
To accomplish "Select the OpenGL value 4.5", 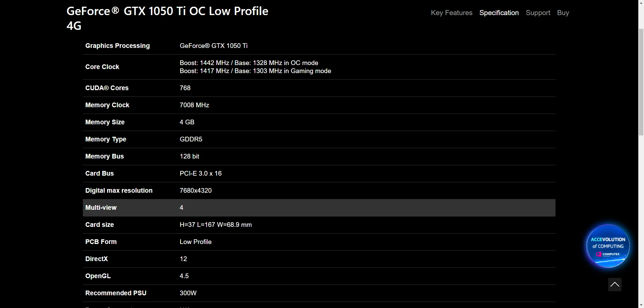I will point(184,276).
